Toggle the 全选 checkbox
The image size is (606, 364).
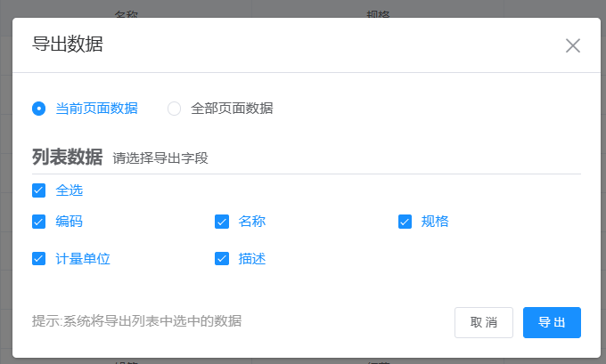[39, 190]
